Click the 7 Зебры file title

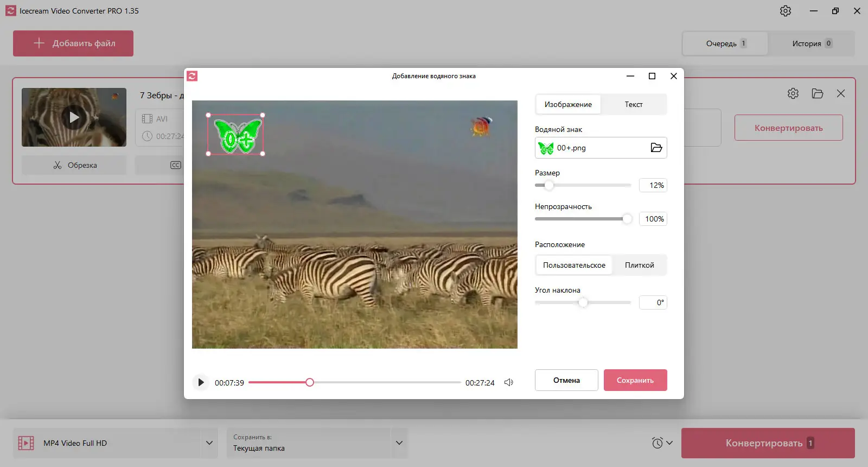tap(162, 96)
